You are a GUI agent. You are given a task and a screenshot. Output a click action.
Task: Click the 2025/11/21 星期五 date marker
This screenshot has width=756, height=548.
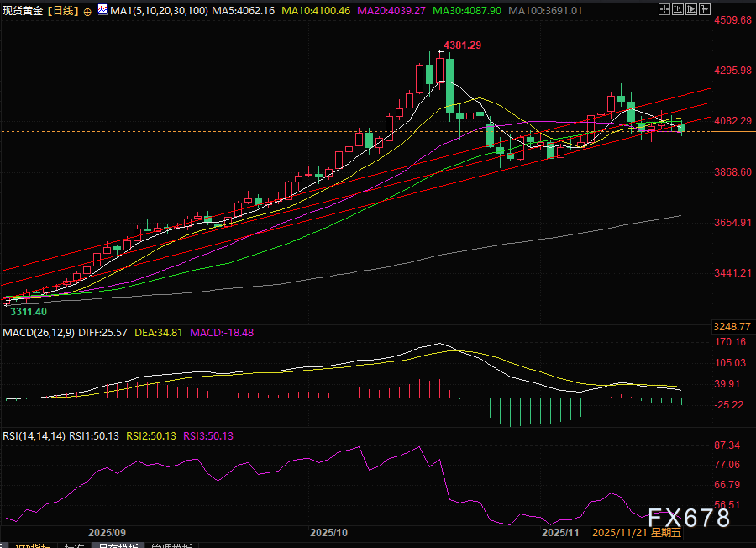pyautogui.click(x=637, y=533)
